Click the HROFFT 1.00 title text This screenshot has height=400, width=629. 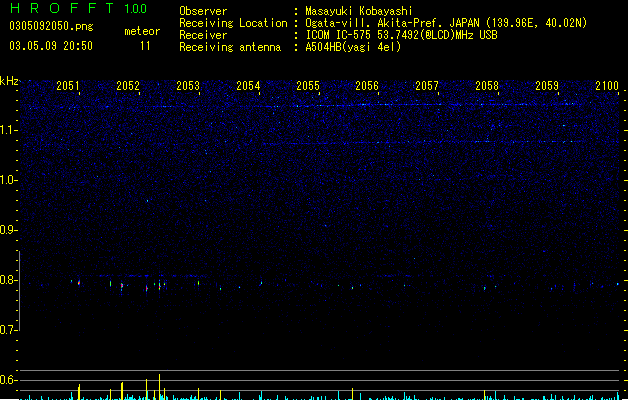tap(79, 8)
